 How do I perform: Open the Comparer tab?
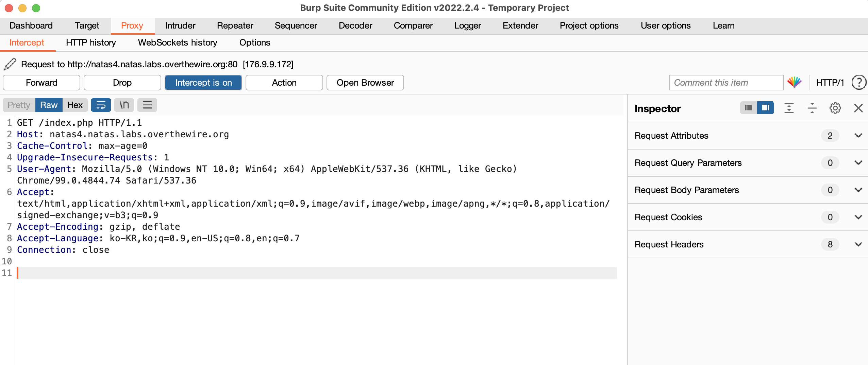point(413,26)
